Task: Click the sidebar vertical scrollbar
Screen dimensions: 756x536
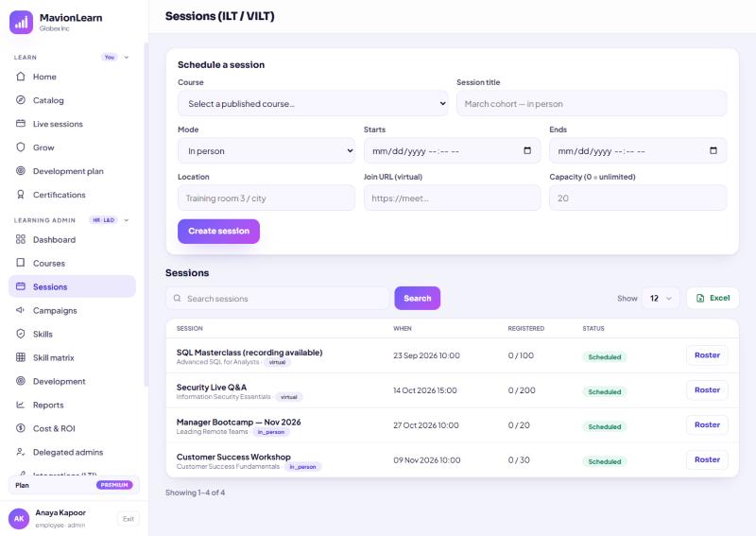Action: click(x=146, y=215)
